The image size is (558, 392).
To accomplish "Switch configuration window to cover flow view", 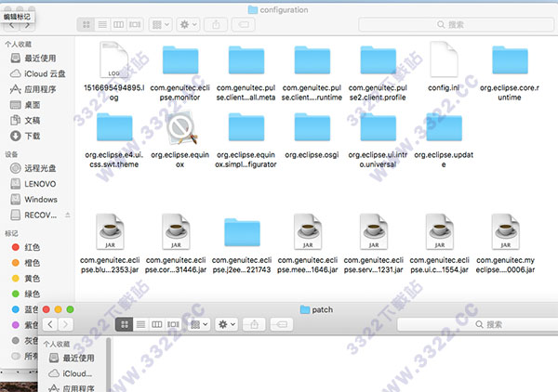I will tap(135, 24).
